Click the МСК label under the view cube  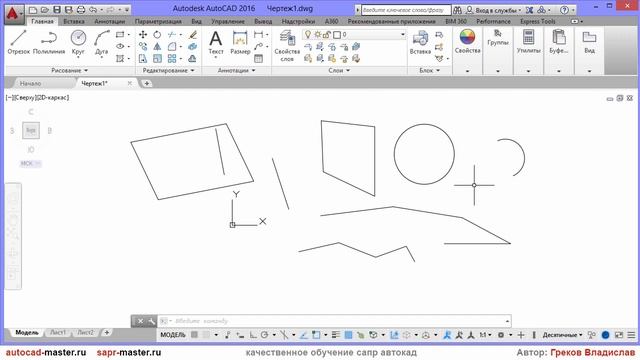[30, 163]
